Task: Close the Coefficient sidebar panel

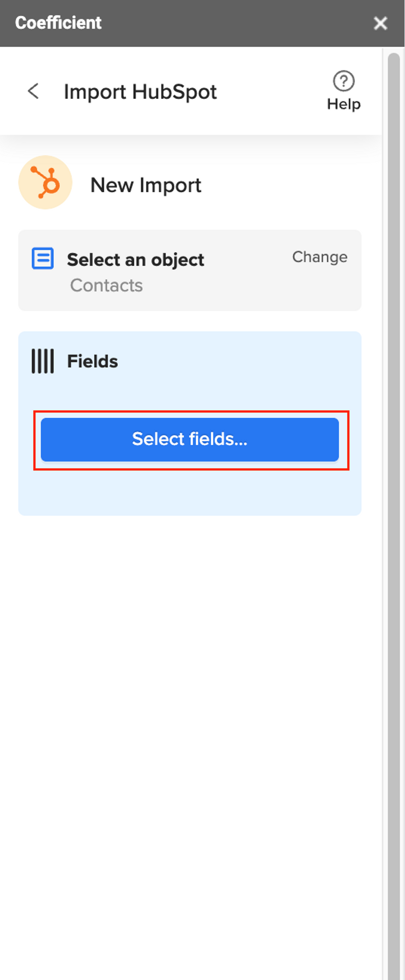Action: [x=380, y=23]
